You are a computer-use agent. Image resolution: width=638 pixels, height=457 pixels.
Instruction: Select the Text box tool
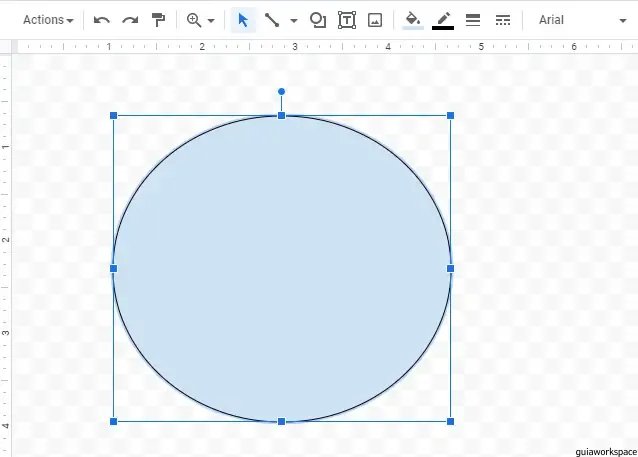coord(347,20)
